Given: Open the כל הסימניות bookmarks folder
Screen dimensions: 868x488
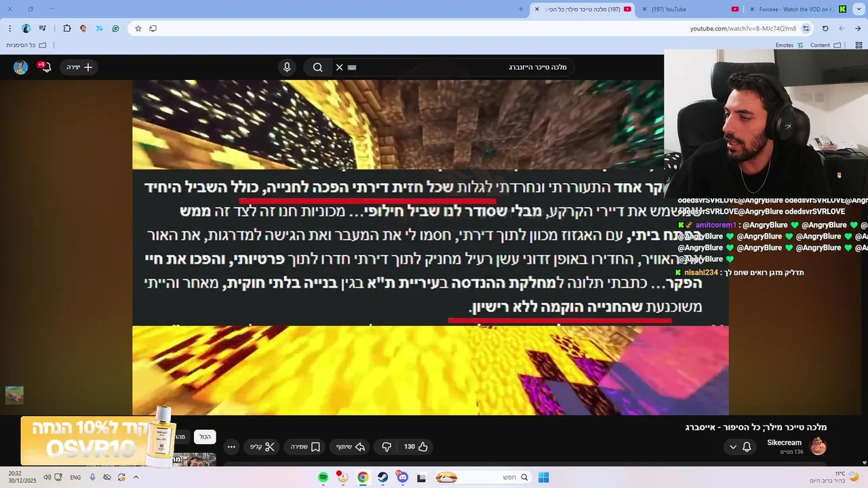Looking at the screenshot, I should tap(26, 45).
